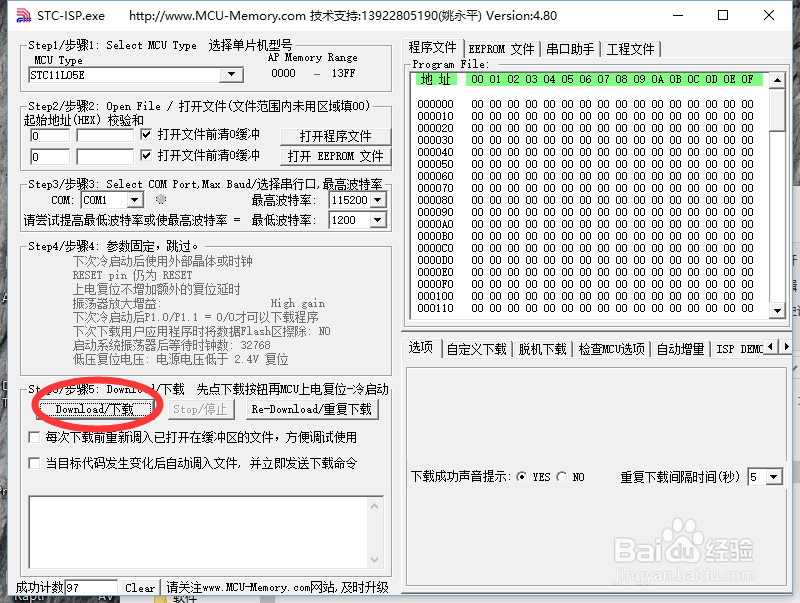This screenshot has width=800, height=603.
Task: Expand the COM port dropdown COM1
Action: pos(135,199)
